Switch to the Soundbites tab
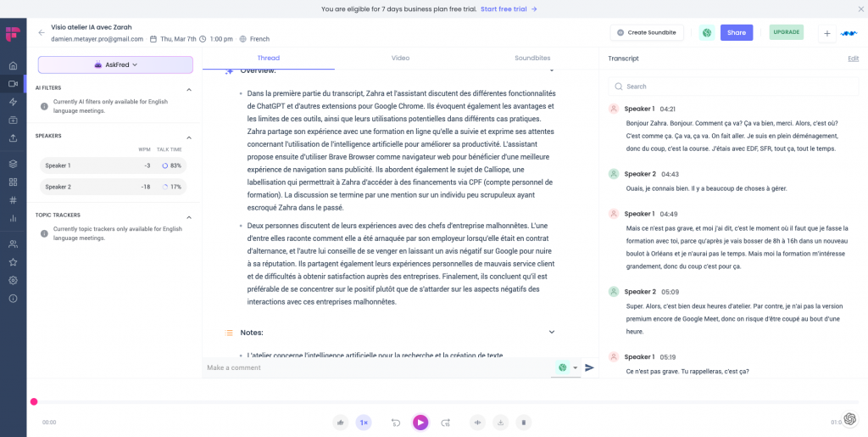This screenshot has width=868, height=437. 532,58
